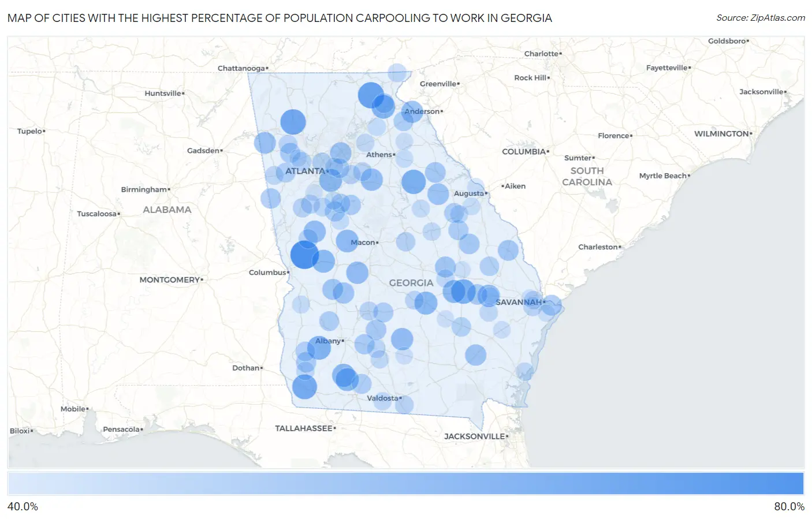Click the SAVANNAH city label

519,302
